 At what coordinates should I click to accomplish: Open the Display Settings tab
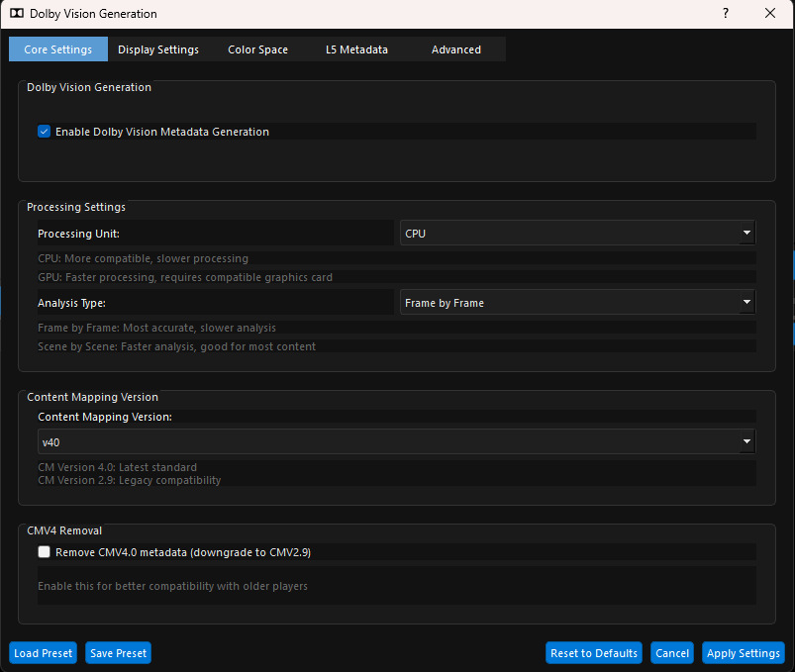coord(158,49)
